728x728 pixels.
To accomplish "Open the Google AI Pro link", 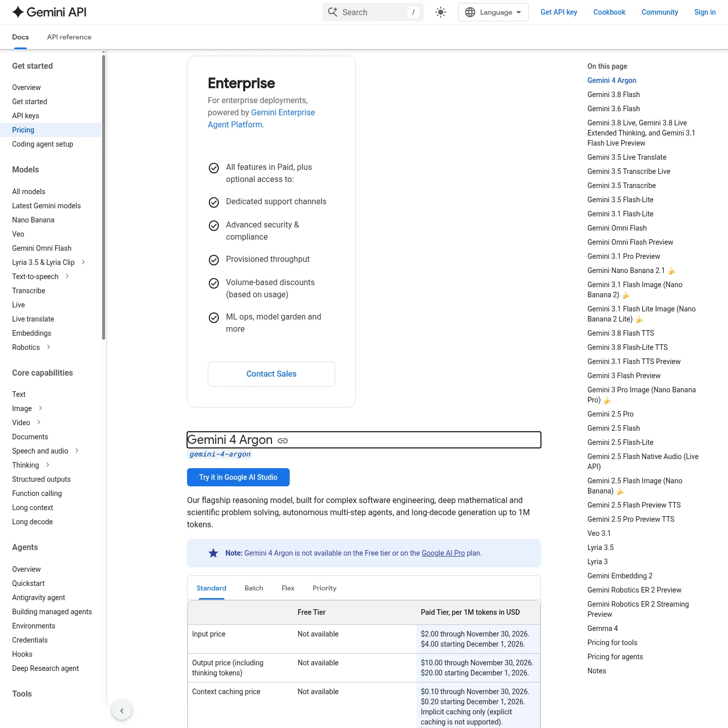I will point(443,553).
